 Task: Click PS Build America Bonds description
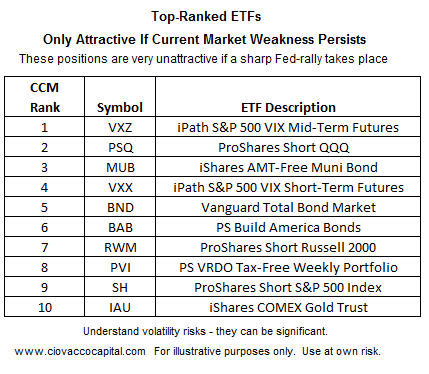click(x=288, y=227)
